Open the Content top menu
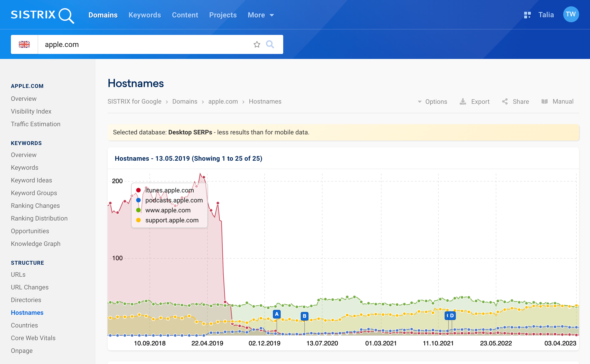This screenshot has width=590, height=364. pos(185,15)
